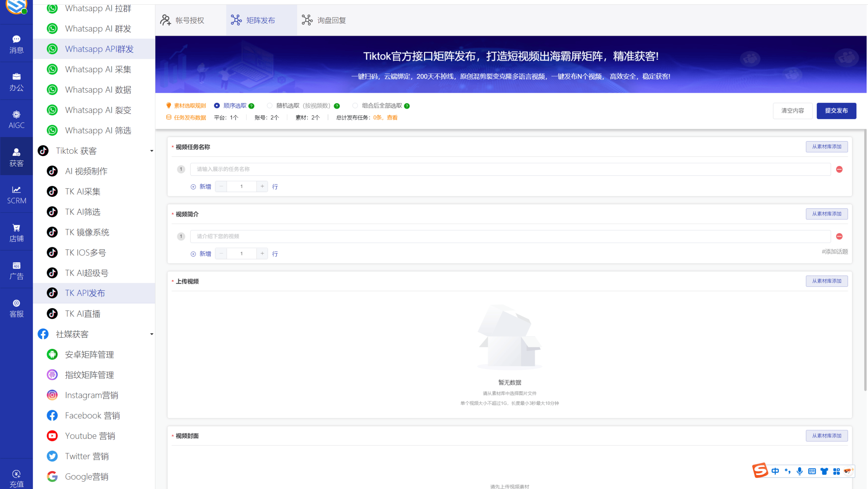This screenshot has width=868, height=489.
Task: Select the AIGC section in the sidebar
Action: [16, 118]
